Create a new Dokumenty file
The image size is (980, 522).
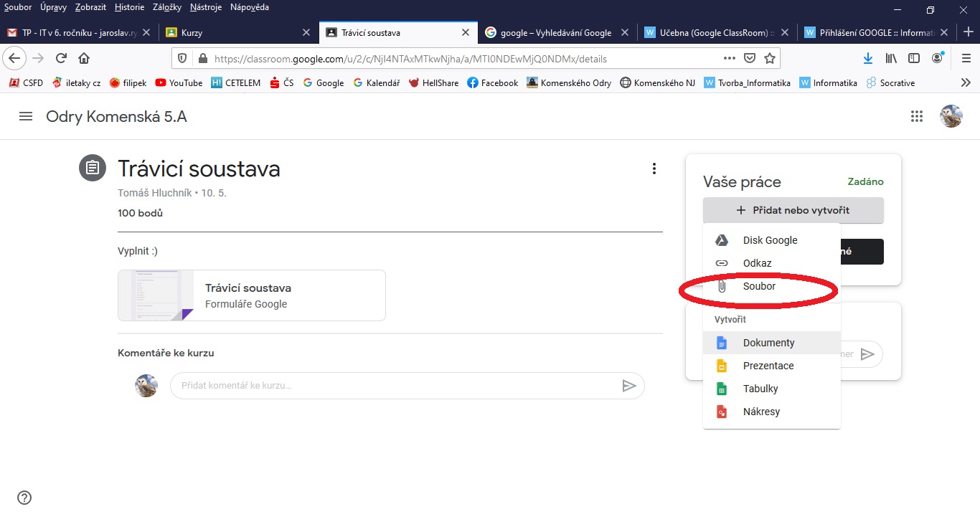point(768,343)
